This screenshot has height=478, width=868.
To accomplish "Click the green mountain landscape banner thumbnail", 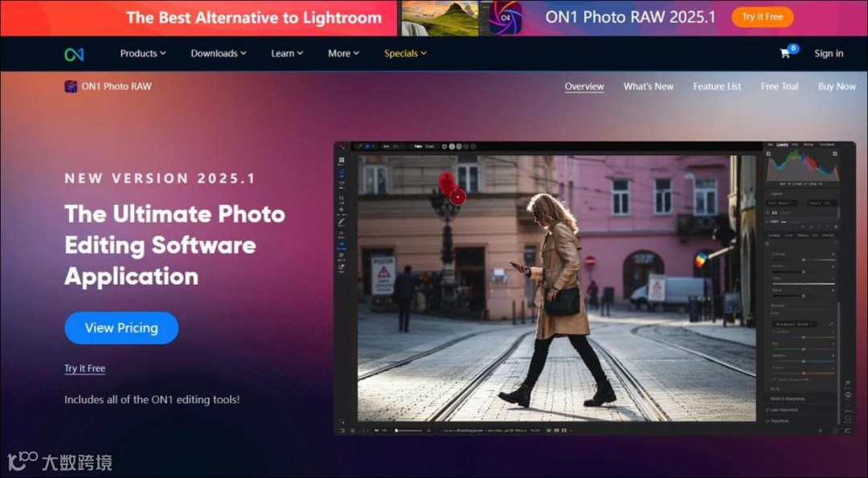I will pyautogui.click(x=440, y=18).
